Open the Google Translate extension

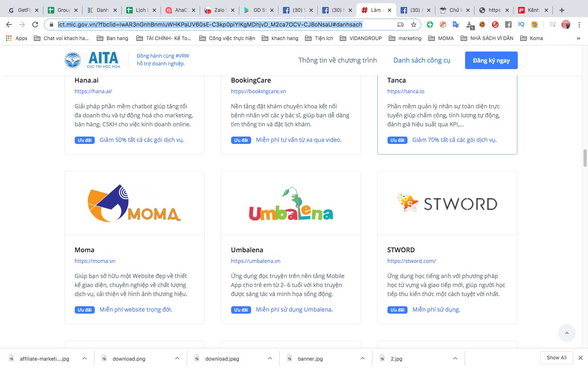pos(455,25)
